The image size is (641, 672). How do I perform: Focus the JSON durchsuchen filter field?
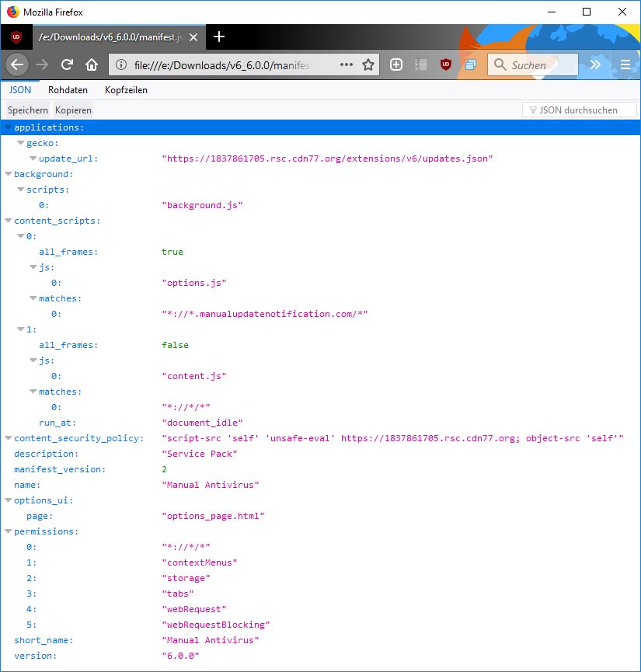click(x=579, y=110)
